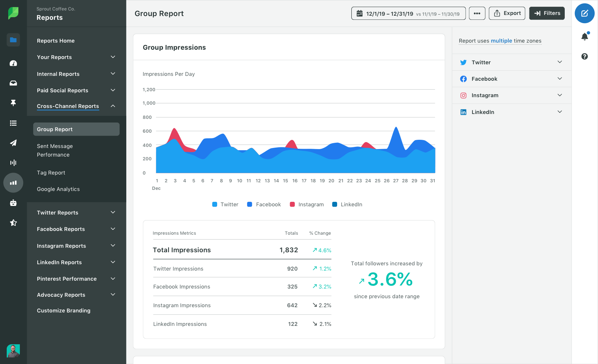
Task: Expand the Facebook profile group on the right
Action: (x=560, y=78)
